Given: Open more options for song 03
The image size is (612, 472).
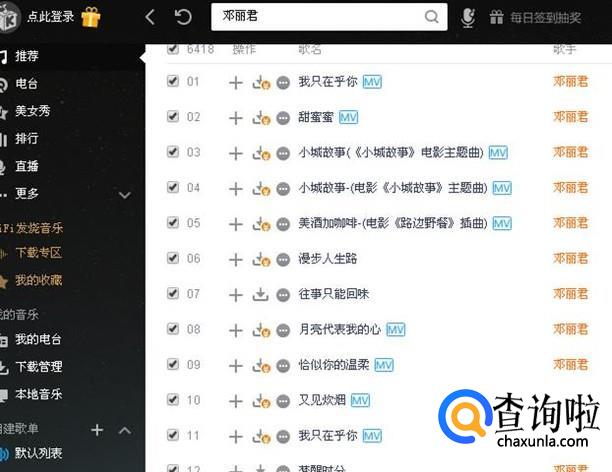Looking at the screenshot, I should [283, 153].
